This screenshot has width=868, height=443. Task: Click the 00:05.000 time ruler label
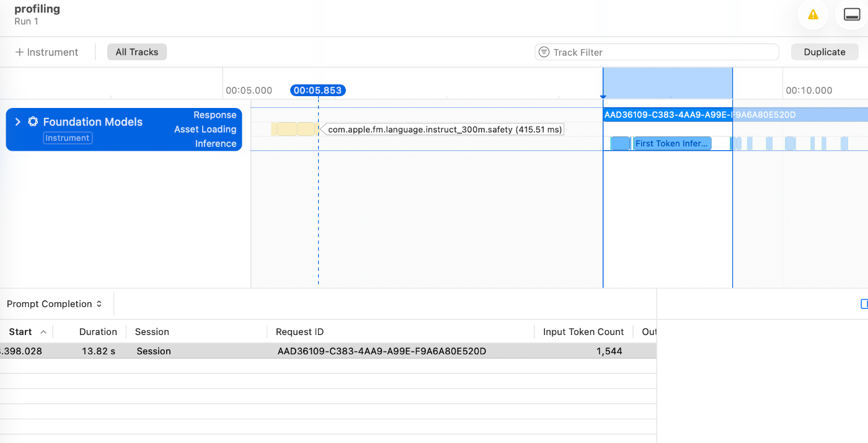[x=249, y=91]
